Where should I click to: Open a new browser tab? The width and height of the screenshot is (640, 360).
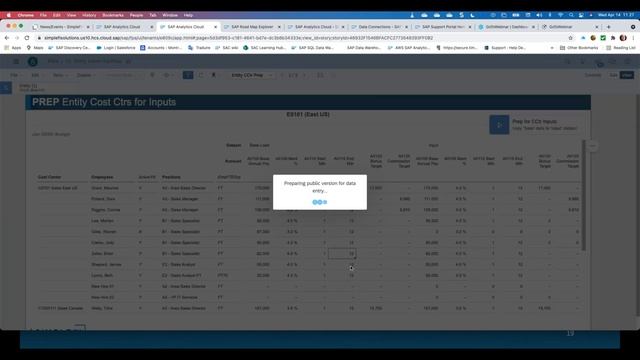609,27
